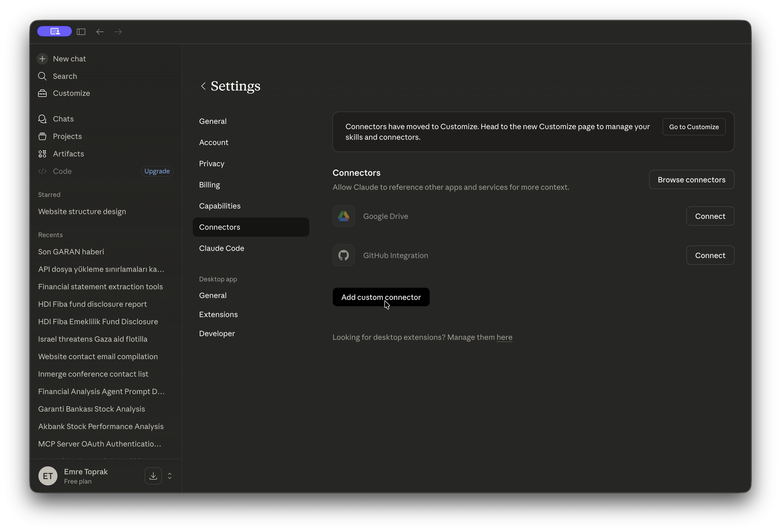Click the Browse connectors button

[x=692, y=180]
